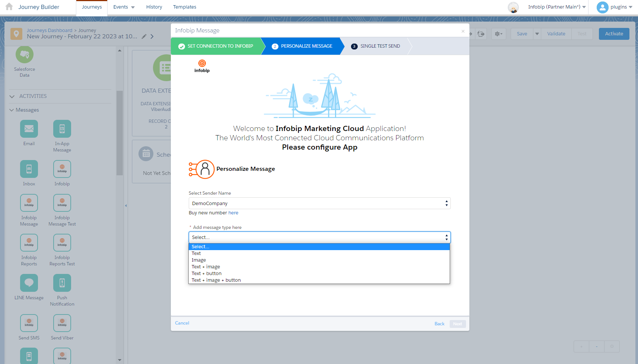Open the History tab
This screenshot has width=638, height=364.
coord(154,7)
